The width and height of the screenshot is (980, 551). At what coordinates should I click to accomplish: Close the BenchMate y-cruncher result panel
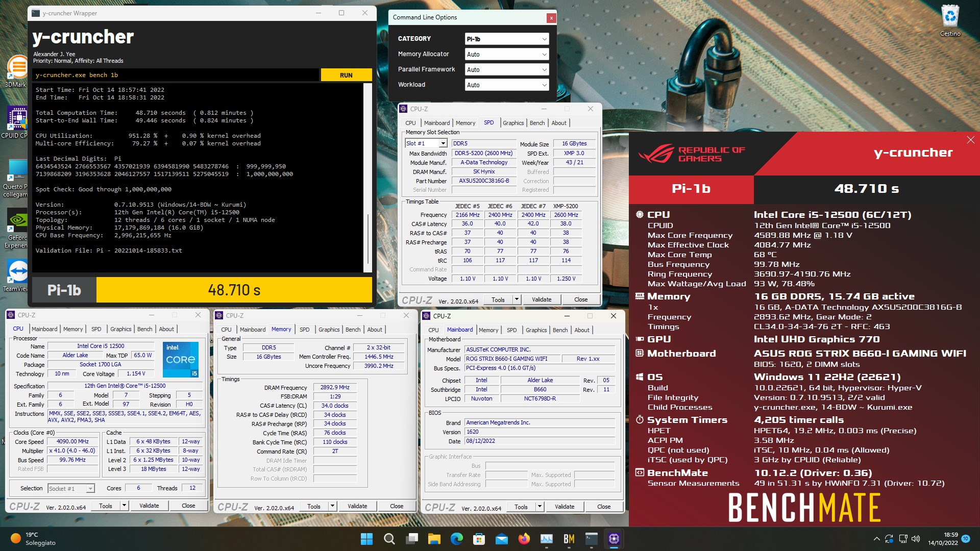click(970, 140)
